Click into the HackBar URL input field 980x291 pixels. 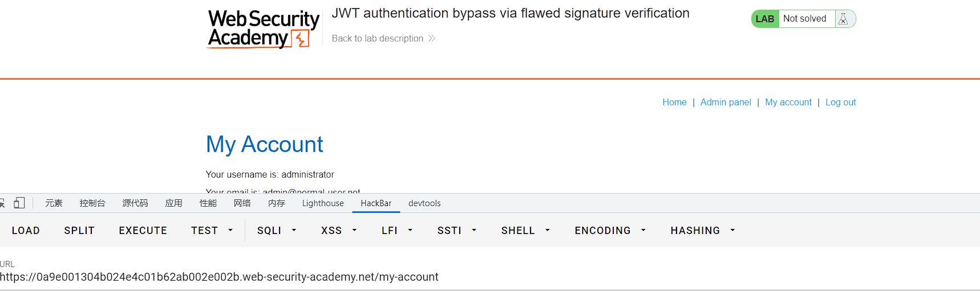click(490, 277)
